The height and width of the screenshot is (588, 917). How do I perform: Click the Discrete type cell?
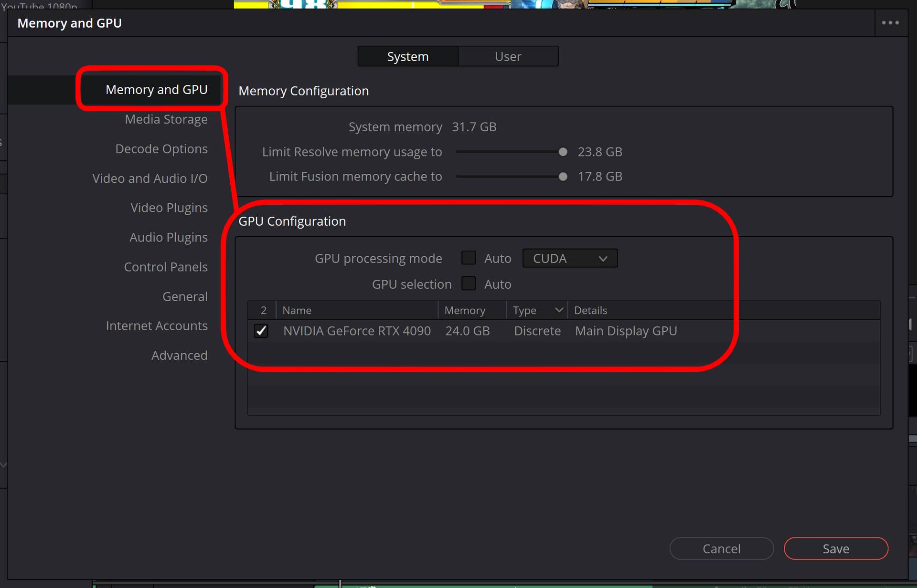pos(537,331)
